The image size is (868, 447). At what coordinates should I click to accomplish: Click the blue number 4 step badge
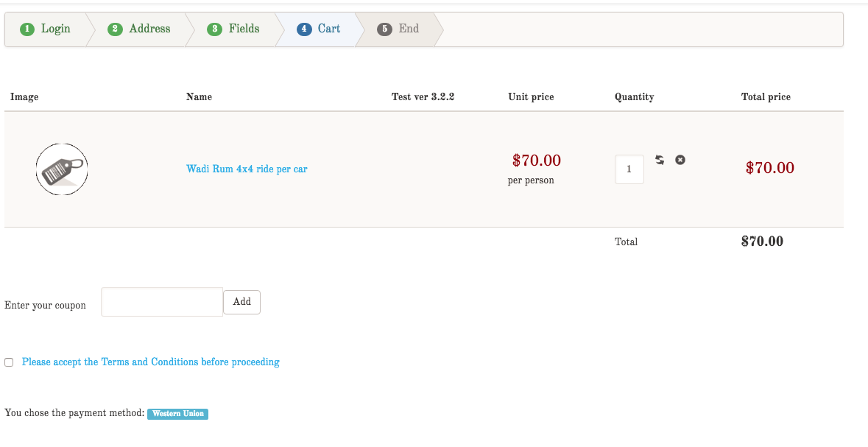pos(304,29)
